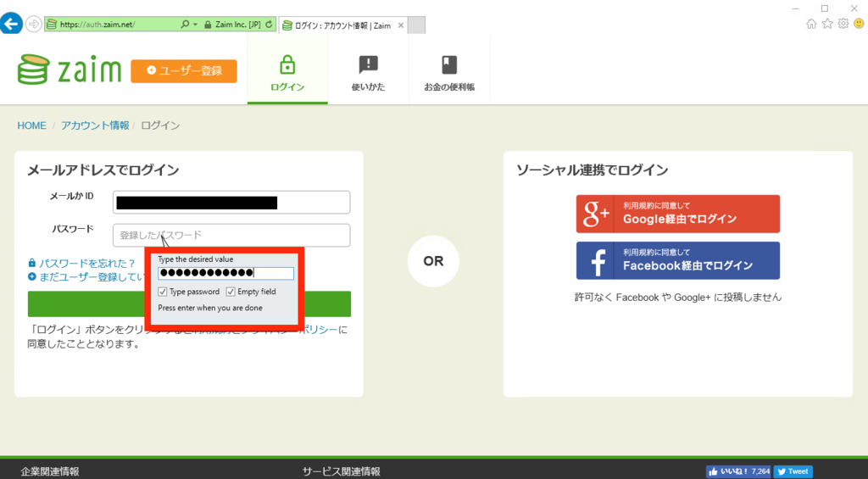Click the Zaim logo
The height and width of the screenshot is (479, 868).
click(x=70, y=70)
